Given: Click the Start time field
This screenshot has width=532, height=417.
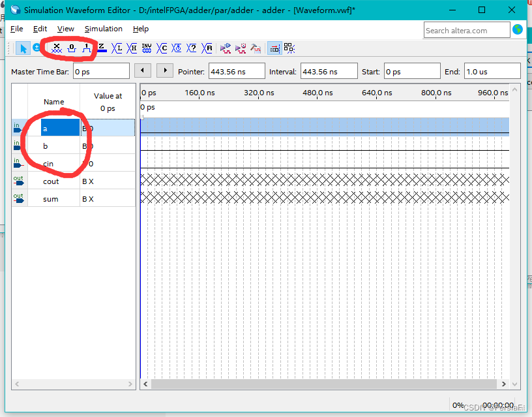Looking at the screenshot, I should pos(412,71).
